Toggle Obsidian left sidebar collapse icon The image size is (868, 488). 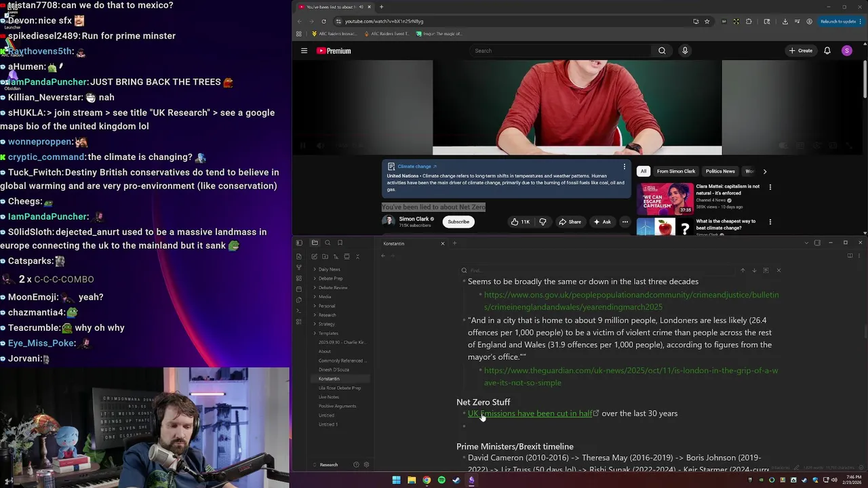pos(299,243)
